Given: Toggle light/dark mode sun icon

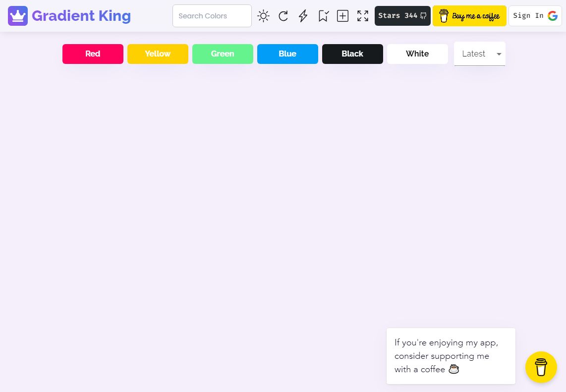Looking at the screenshot, I should click(x=264, y=16).
